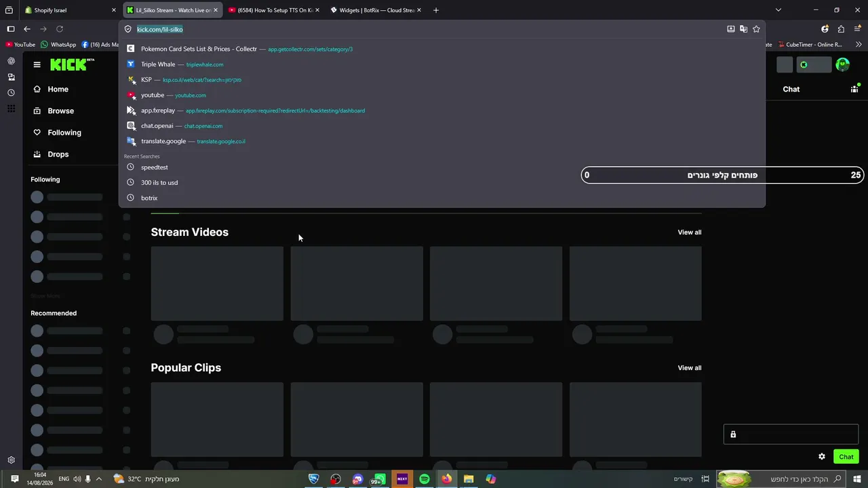Select the KSP suggestion
Screen dimensions: 868x488
(441, 80)
